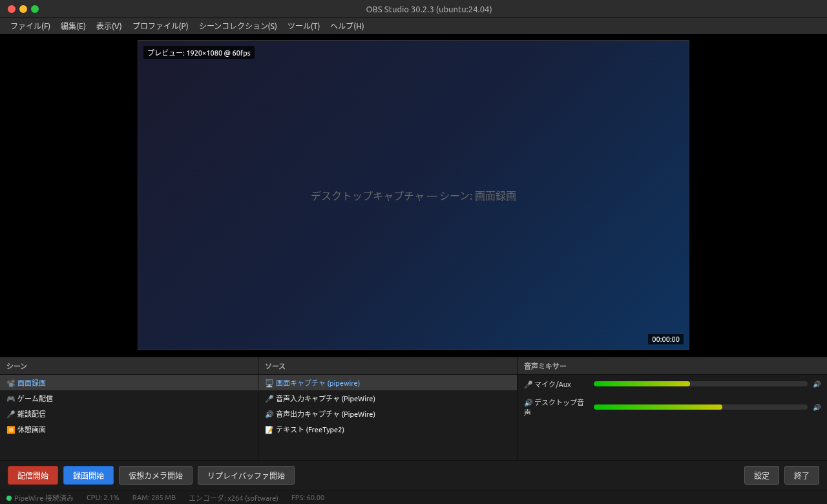Open the シーンコレクション(S) menu
Viewport: 827px width, 504px height.
point(238,26)
